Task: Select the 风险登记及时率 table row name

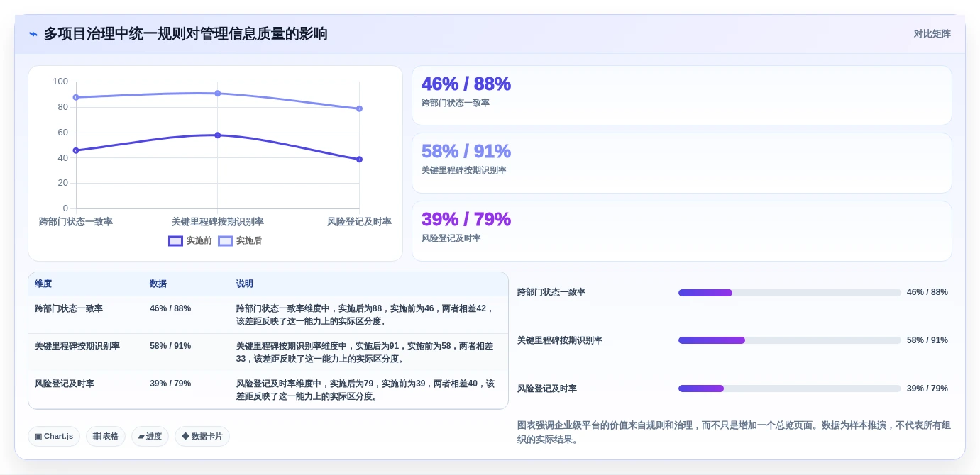Action: click(65, 384)
